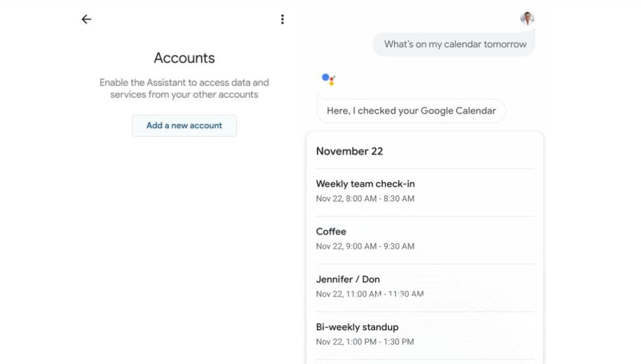641x364 pixels.
Task: Open the Coffee event title
Action: coord(331,231)
